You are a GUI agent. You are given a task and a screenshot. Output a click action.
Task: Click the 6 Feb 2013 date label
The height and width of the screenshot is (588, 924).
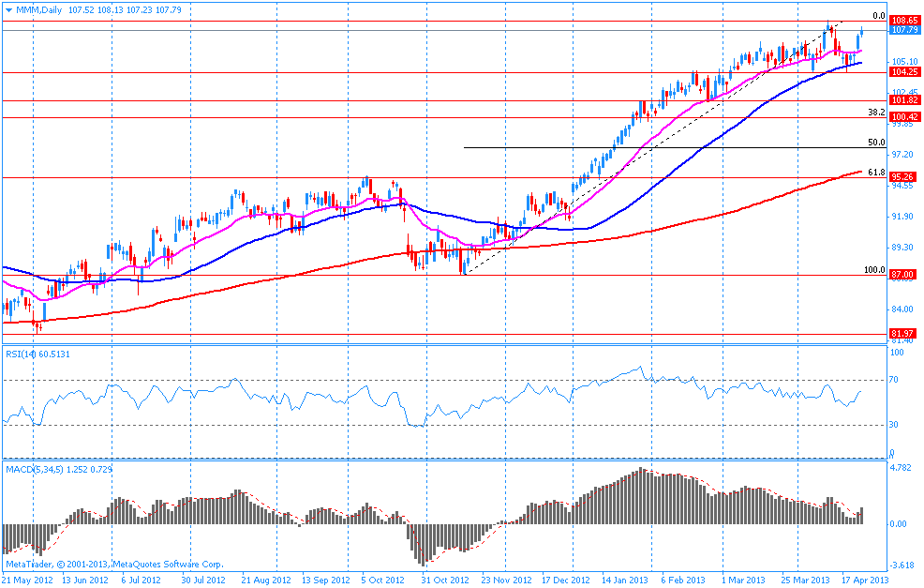(x=683, y=580)
